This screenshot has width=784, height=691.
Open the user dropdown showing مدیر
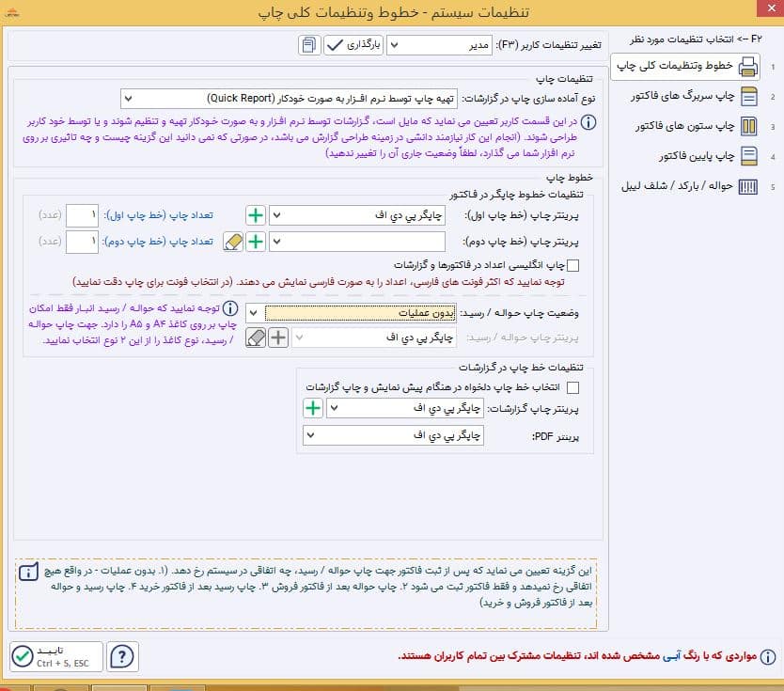click(x=440, y=45)
